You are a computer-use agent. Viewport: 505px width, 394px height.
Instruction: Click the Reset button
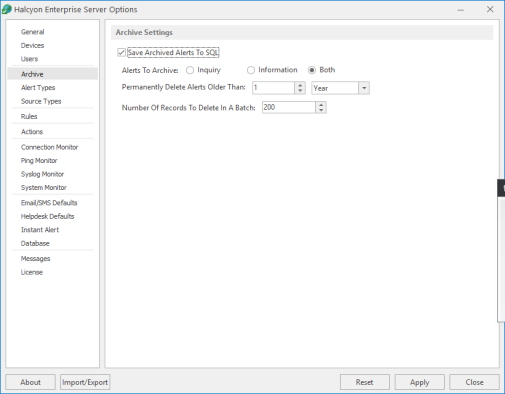[365, 382]
